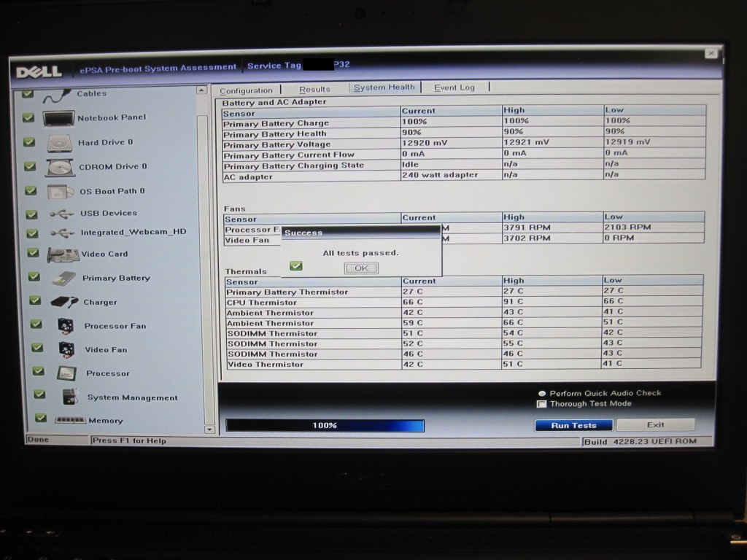The width and height of the screenshot is (747, 560).
Task: Toggle the Memory test checkbox
Action: point(41,418)
